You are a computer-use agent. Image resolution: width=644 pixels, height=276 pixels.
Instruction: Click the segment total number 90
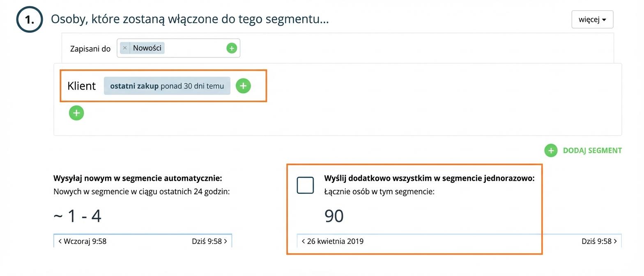(x=334, y=216)
